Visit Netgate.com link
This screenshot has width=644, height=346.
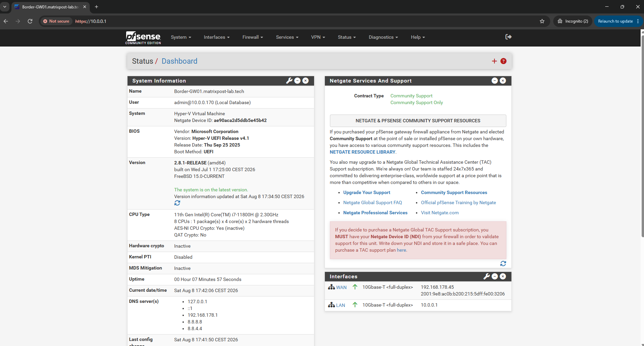(440, 213)
